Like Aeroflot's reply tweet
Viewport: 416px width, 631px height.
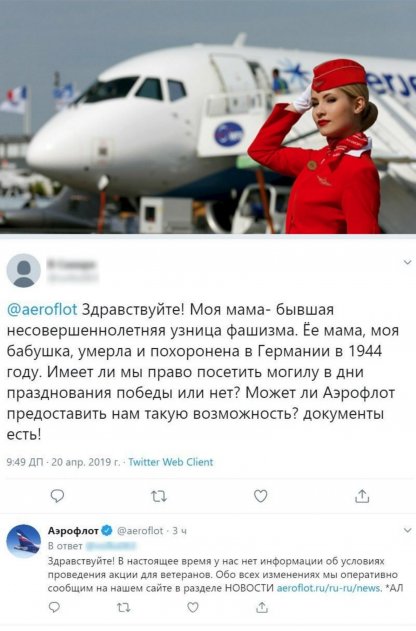tap(193, 607)
